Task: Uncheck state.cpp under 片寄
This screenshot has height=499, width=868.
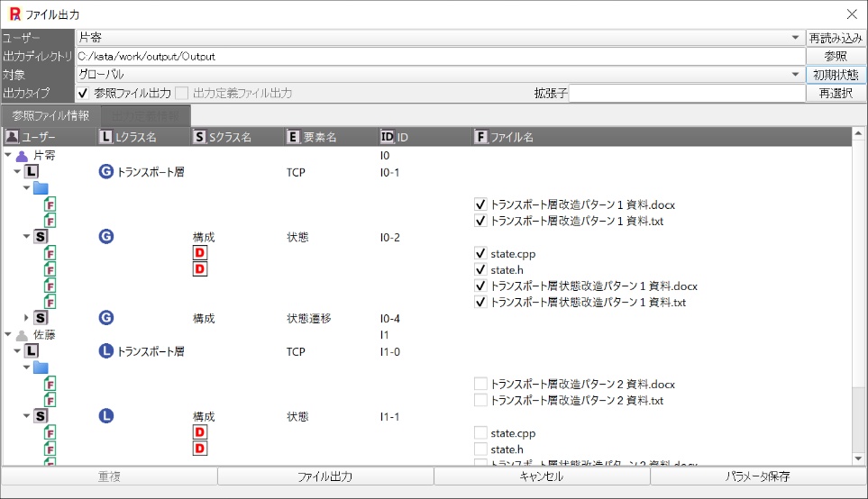Action: click(480, 253)
